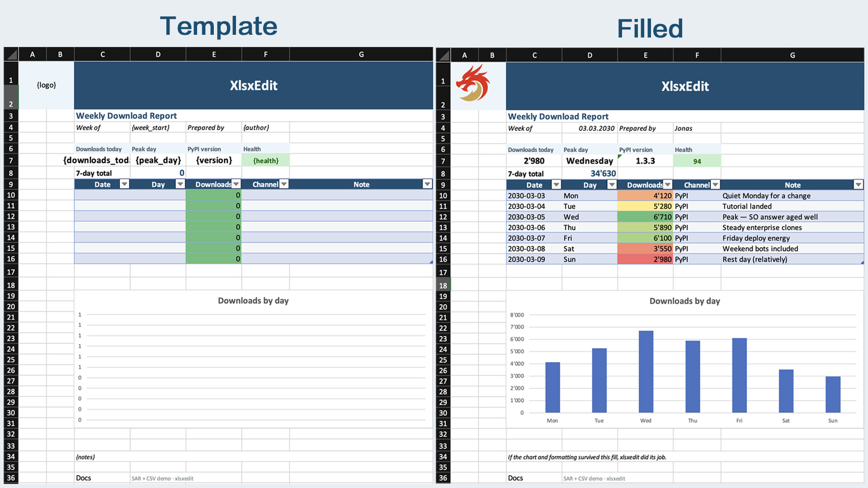868x488 pixels.
Task: Open Note filter dropdown in Filled sheet
Action: 859,185
